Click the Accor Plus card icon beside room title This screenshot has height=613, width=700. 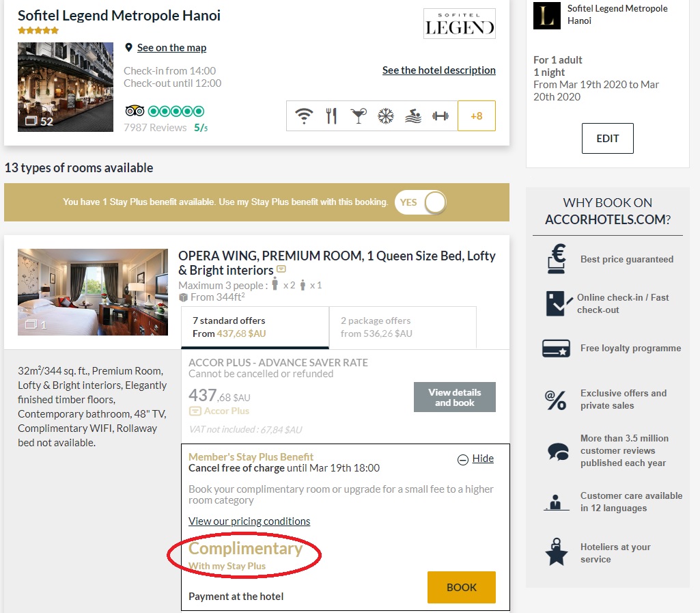point(281,269)
